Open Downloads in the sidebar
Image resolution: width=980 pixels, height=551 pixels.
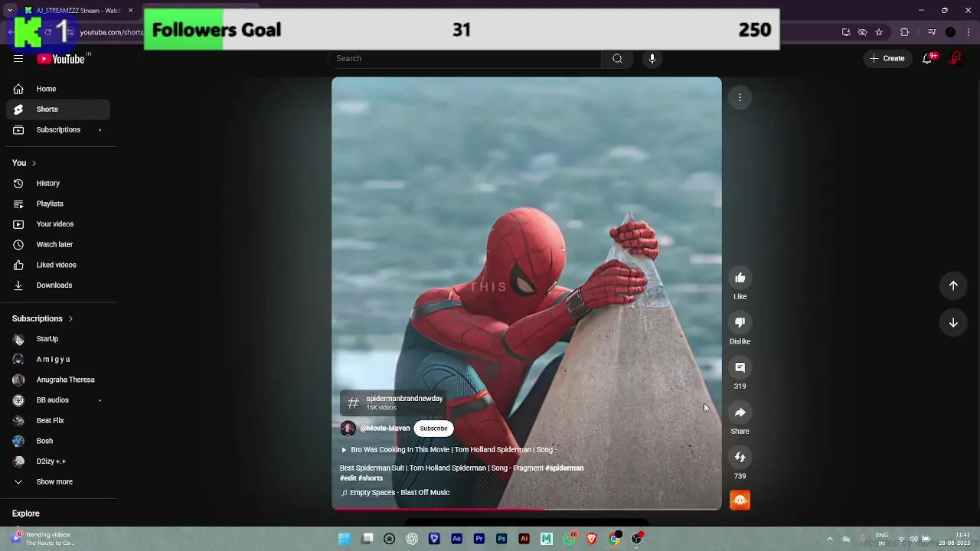pyautogui.click(x=58, y=285)
